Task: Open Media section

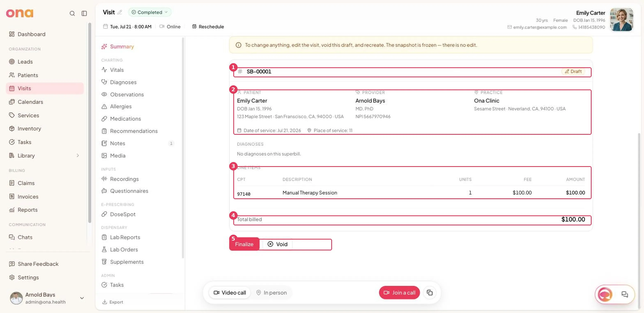Action: pyautogui.click(x=114, y=155)
